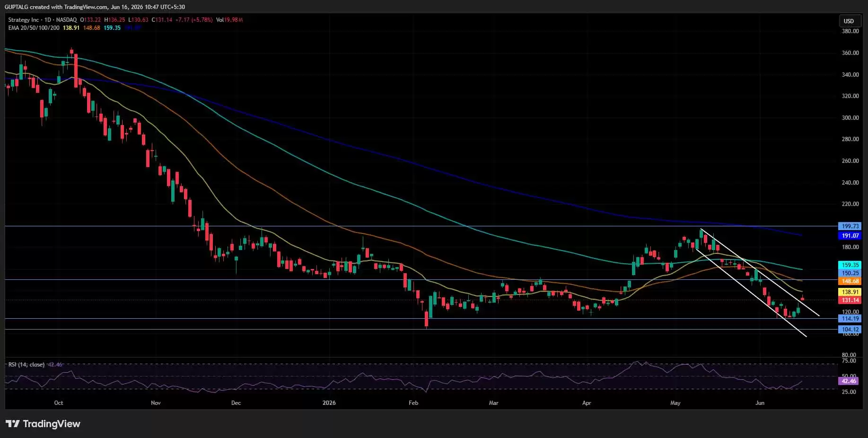This screenshot has width=868, height=438.
Task: Click the Feb label on time axis
Action: pos(413,403)
